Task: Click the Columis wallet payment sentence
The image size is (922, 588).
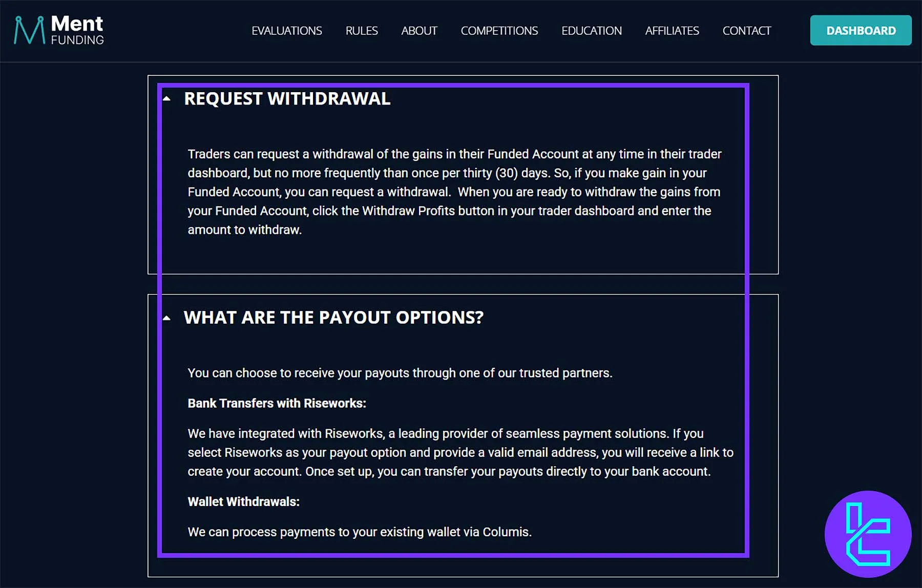Action: tap(360, 532)
